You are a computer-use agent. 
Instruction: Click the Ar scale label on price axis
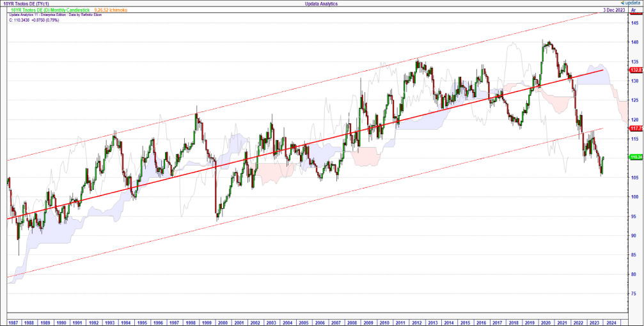coord(633,11)
